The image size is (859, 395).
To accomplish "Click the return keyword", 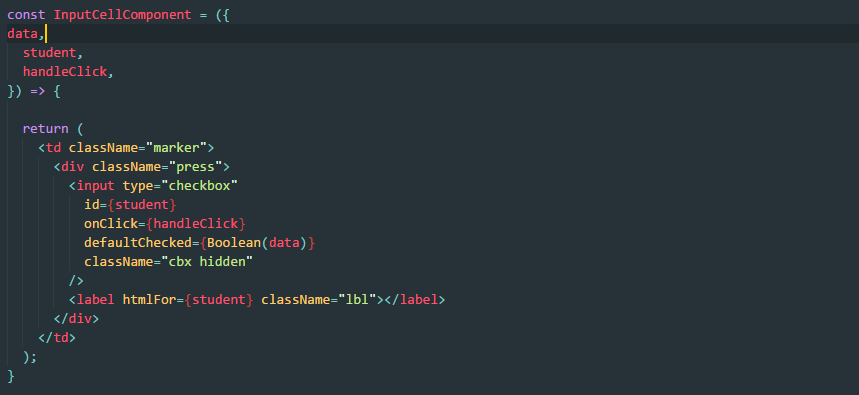I will pyautogui.click(x=45, y=129).
